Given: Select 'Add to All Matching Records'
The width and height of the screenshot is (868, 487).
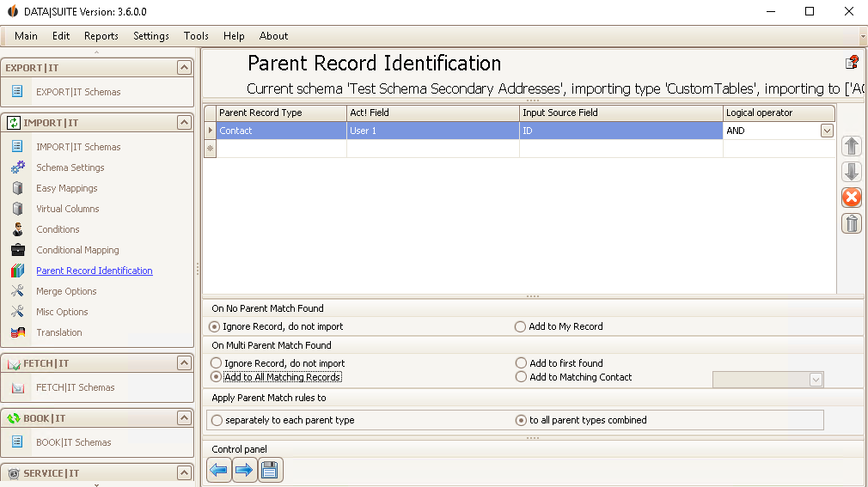Looking at the screenshot, I should (x=216, y=377).
